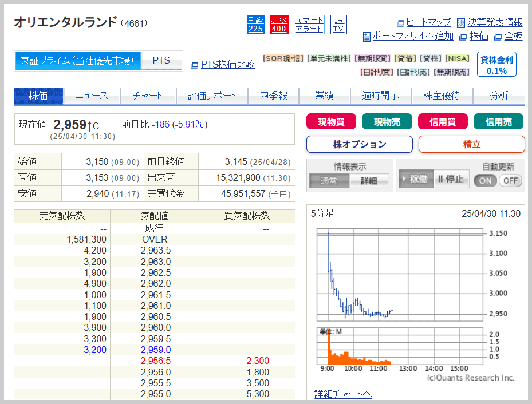Viewport: 532px width, 404px height.
Task: Add stock via ポートフォリオへ追加
Action: click(412, 36)
